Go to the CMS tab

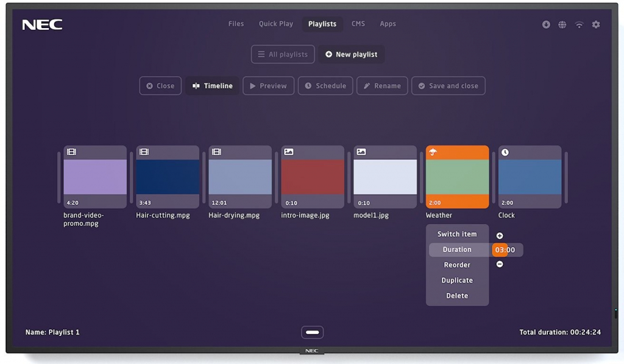358,24
